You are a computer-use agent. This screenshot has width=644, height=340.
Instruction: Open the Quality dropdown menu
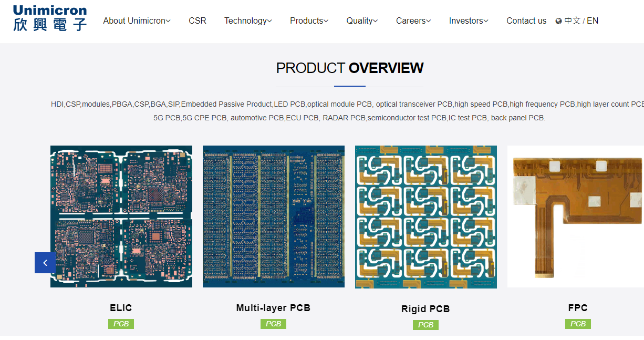tap(362, 21)
